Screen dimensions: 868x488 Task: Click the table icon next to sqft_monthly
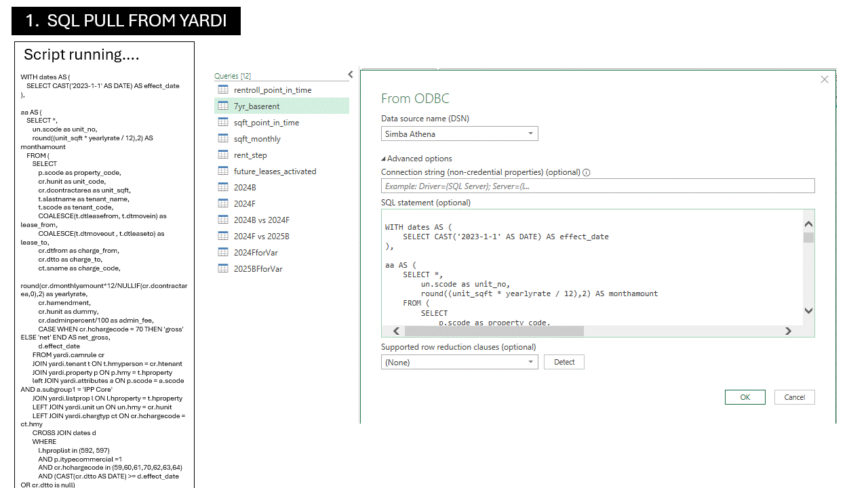tap(222, 139)
